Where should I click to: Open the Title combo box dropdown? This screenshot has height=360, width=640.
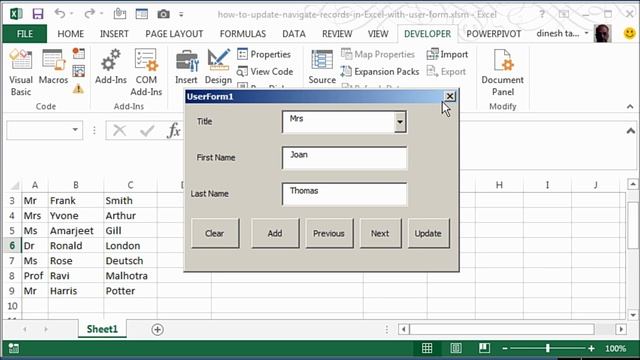coord(400,122)
